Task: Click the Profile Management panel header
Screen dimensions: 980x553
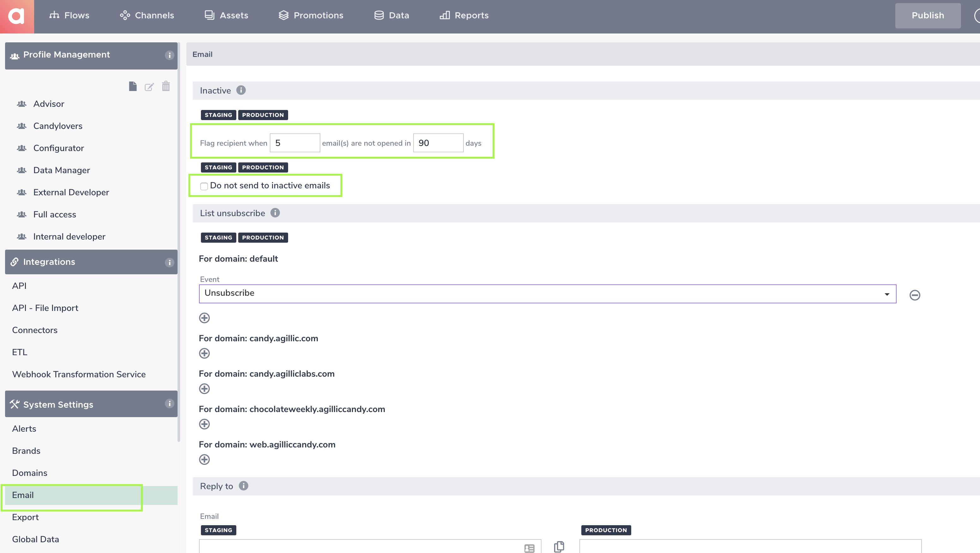Action: (91, 56)
